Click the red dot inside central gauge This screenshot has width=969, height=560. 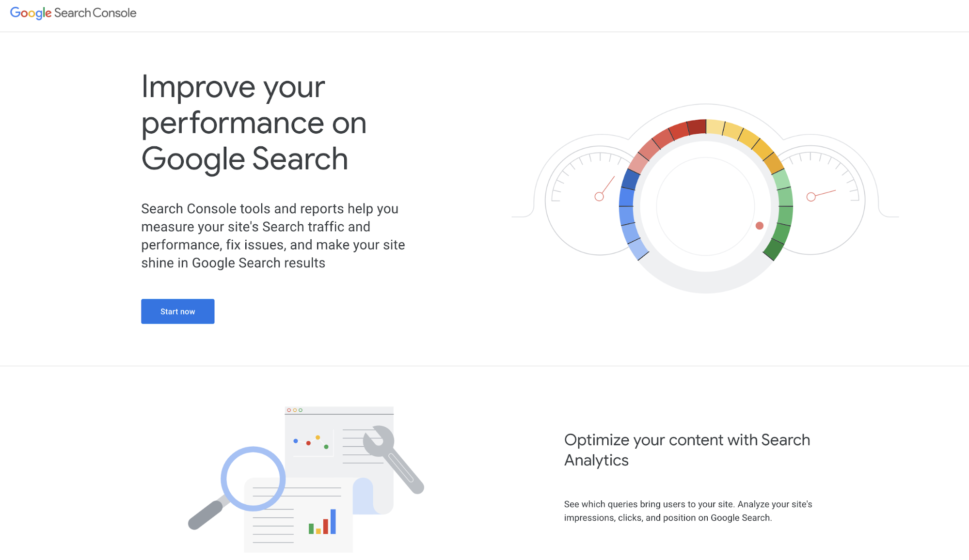click(x=760, y=226)
